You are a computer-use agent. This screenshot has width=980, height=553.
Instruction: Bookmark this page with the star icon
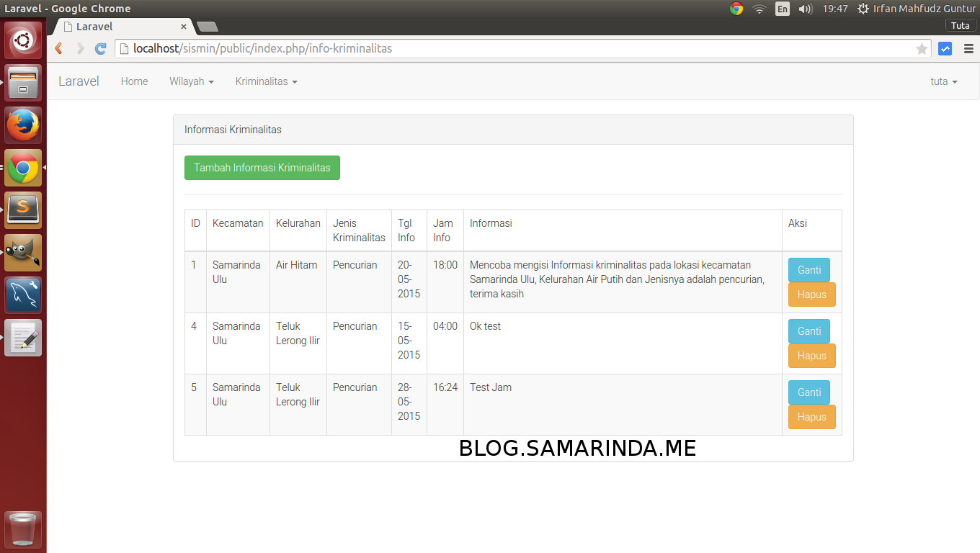pos(922,48)
